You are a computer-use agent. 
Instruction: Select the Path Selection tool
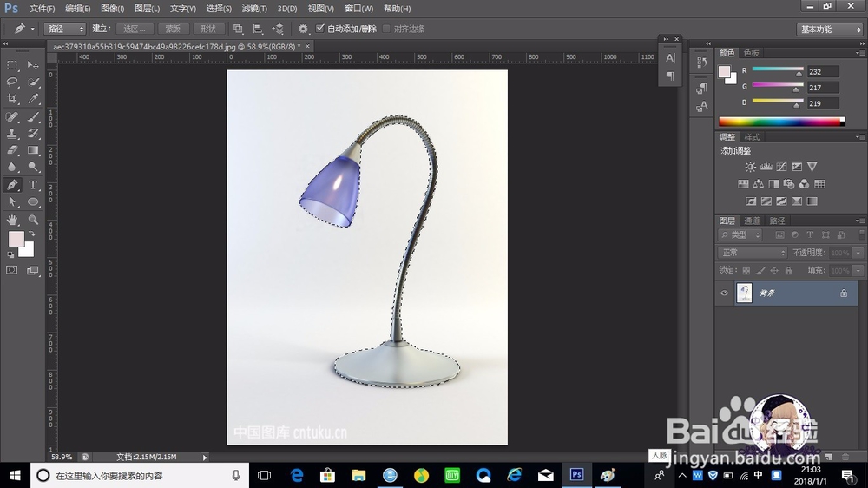[x=11, y=201]
